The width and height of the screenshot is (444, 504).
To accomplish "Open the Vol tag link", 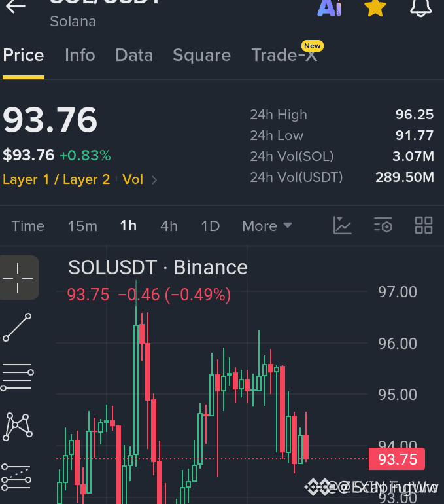I will pos(133,179).
